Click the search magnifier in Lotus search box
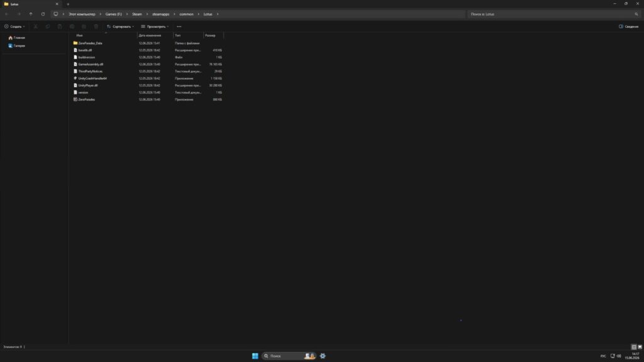Screen dimensions: 644x362 point(636,14)
